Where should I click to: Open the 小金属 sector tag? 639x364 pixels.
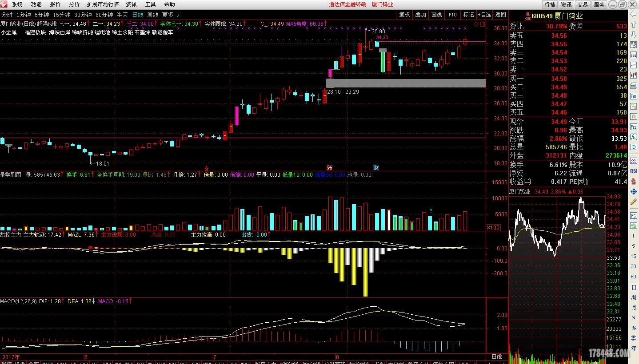9,32
